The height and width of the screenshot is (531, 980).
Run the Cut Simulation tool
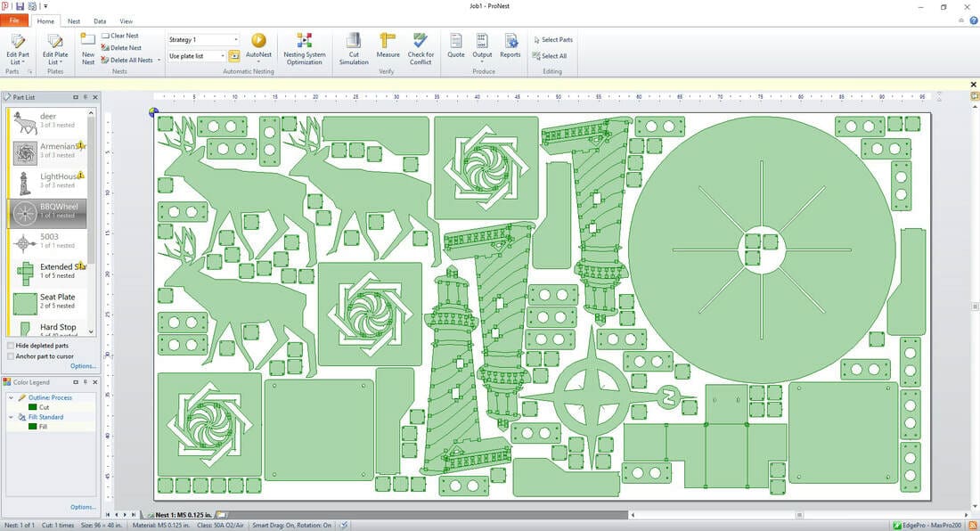[x=354, y=48]
